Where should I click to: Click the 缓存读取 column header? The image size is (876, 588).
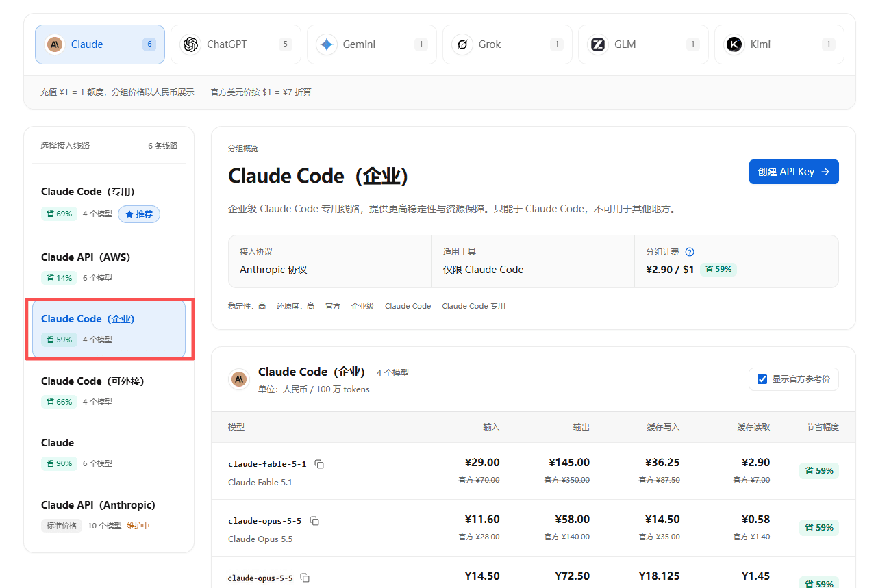[x=753, y=427]
